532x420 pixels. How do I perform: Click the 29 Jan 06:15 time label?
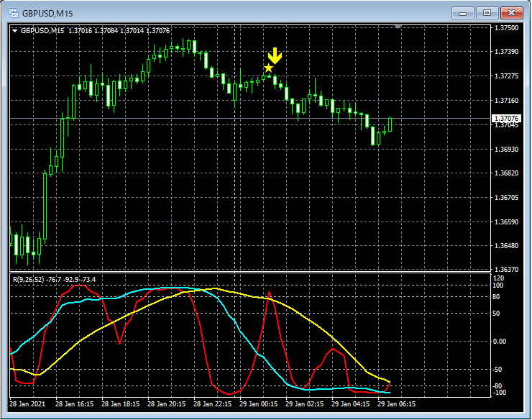[x=395, y=403]
